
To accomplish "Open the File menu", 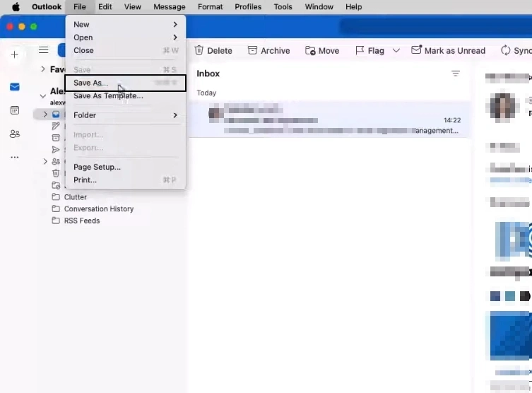I will [80, 7].
